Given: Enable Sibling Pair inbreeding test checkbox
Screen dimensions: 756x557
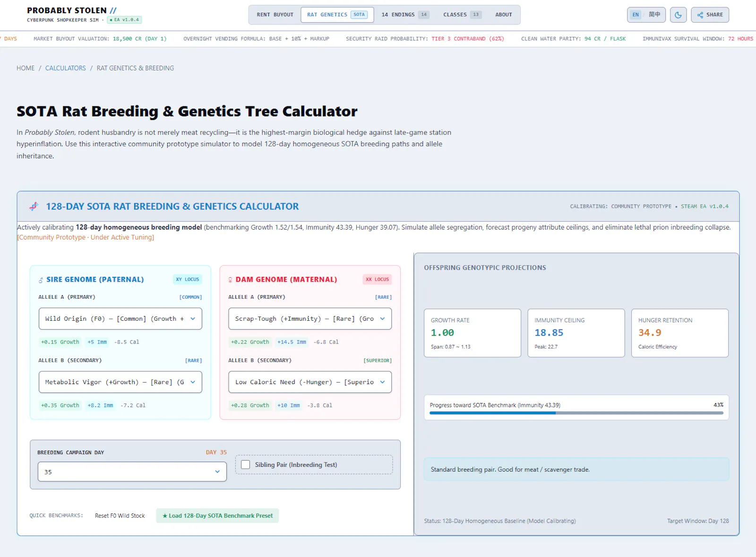Looking at the screenshot, I should (246, 464).
